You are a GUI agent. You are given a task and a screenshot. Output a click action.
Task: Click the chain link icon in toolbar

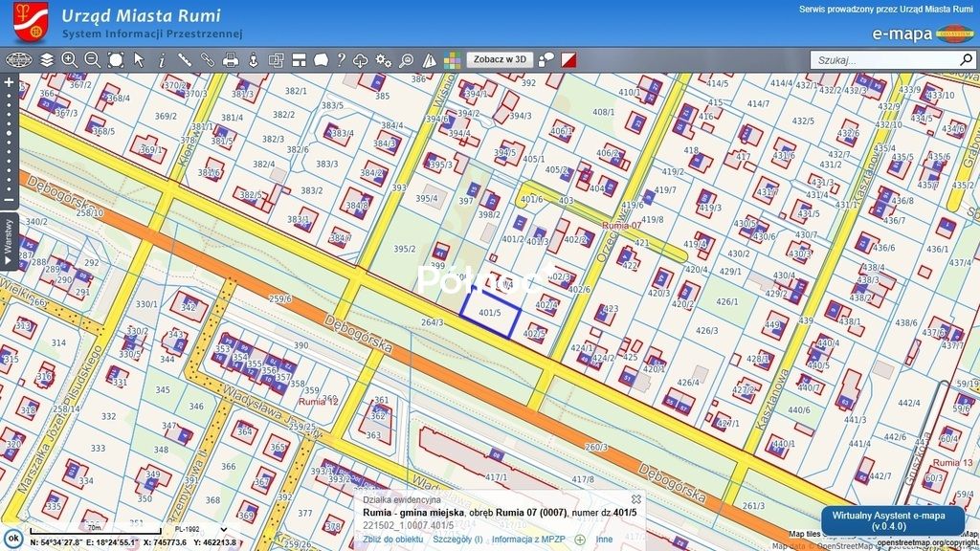(x=208, y=60)
